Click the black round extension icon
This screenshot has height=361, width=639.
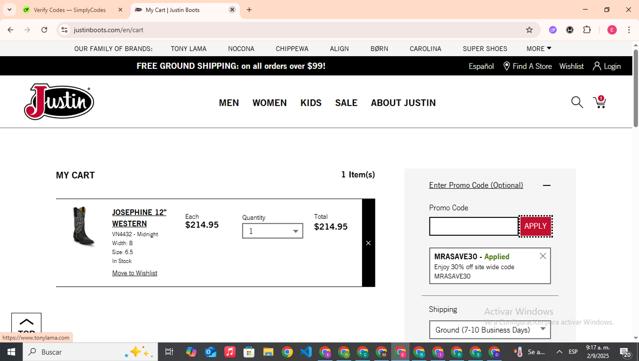pyautogui.click(x=570, y=30)
